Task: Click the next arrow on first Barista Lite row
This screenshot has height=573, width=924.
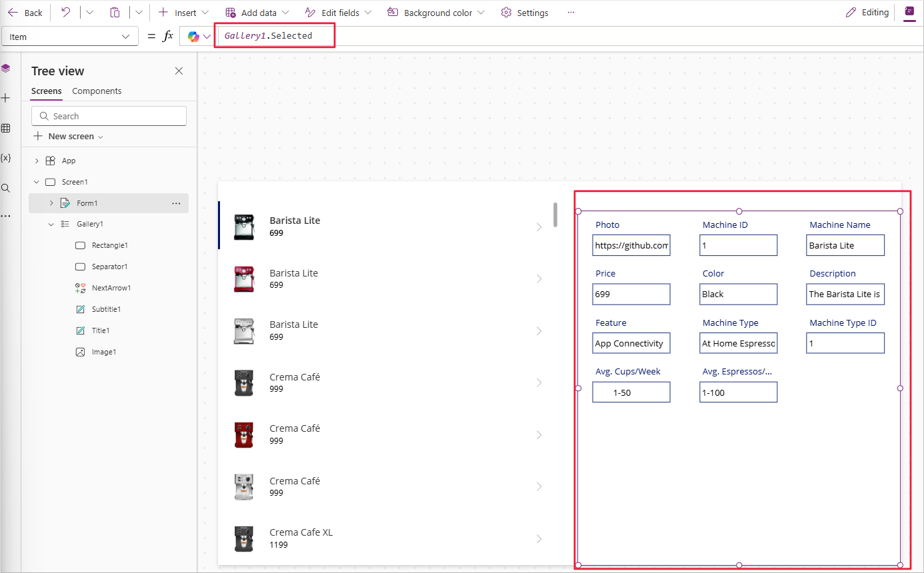Action: (539, 227)
